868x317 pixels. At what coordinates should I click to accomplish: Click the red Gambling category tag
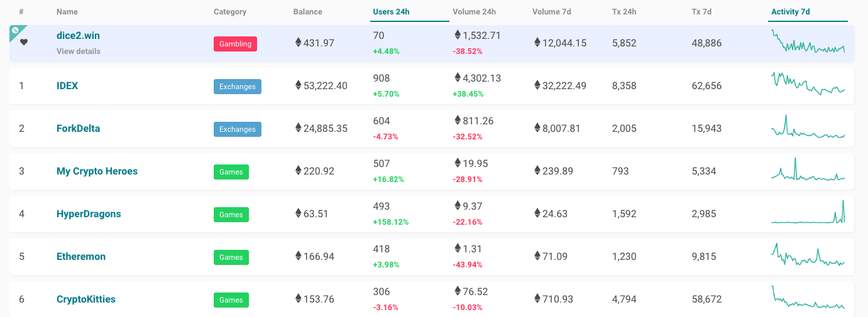tap(235, 44)
